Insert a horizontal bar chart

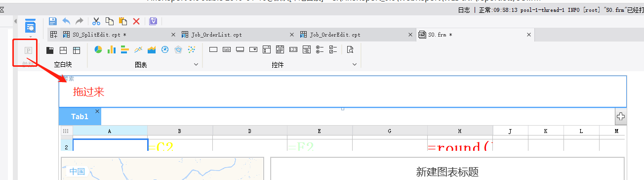(x=125, y=49)
